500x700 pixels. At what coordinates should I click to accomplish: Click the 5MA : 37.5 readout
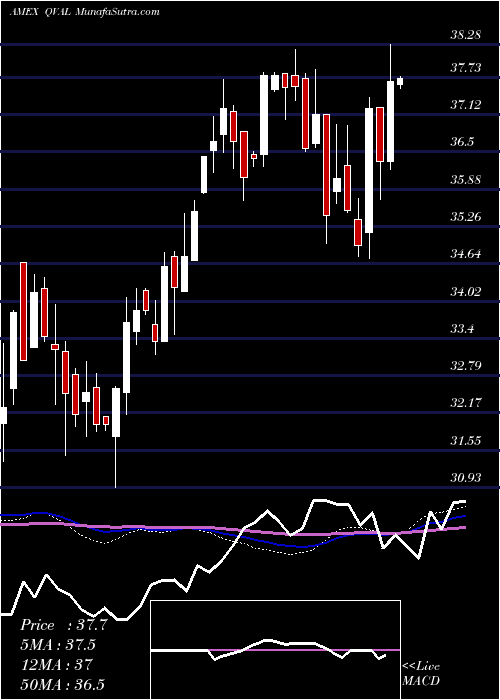pyautogui.click(x=58, y=645)
